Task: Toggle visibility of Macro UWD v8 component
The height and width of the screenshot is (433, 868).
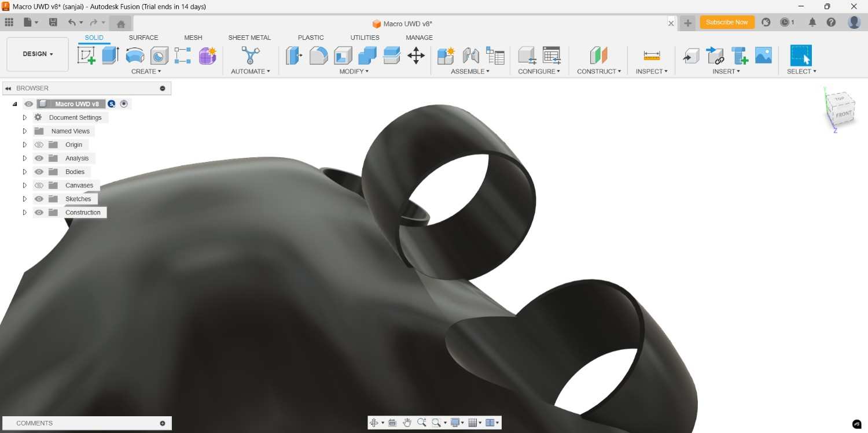Action: pyautogui.click(x=28, y=104)
